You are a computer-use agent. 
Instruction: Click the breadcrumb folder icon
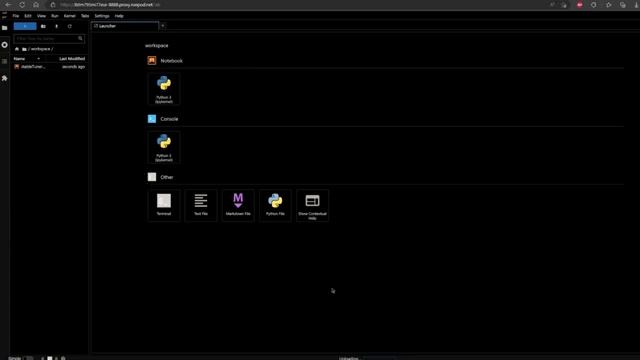click(x=24, y=49)
